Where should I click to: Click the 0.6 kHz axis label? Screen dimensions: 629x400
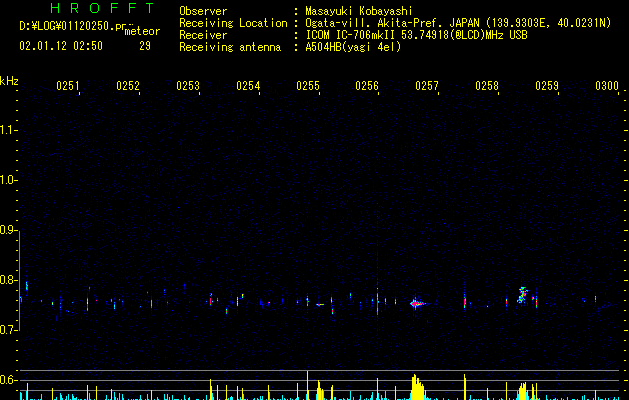8,380
